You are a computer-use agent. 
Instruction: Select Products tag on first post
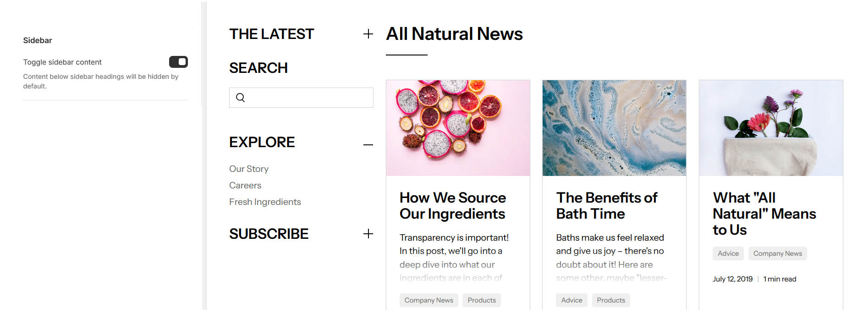(x=482, y=300)
